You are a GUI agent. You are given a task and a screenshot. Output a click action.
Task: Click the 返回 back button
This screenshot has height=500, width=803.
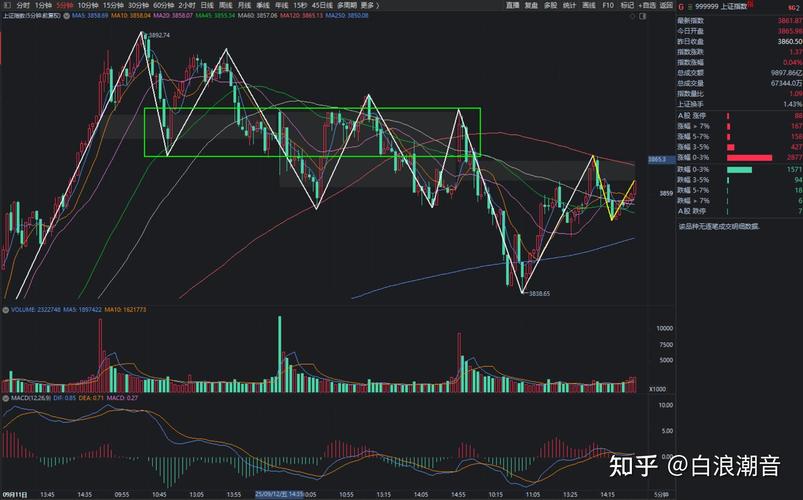[666, 5]
